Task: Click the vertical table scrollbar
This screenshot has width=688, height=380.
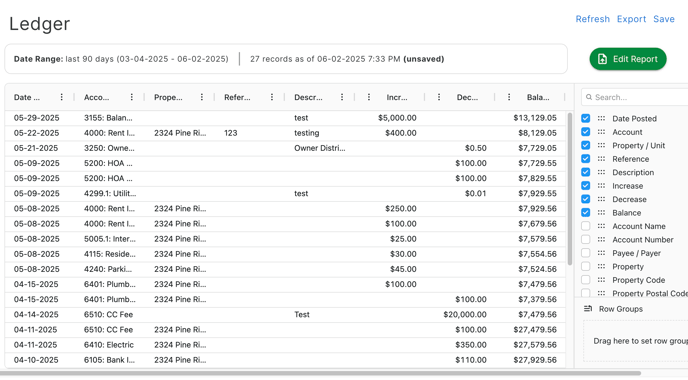Action: click(570, 189)
